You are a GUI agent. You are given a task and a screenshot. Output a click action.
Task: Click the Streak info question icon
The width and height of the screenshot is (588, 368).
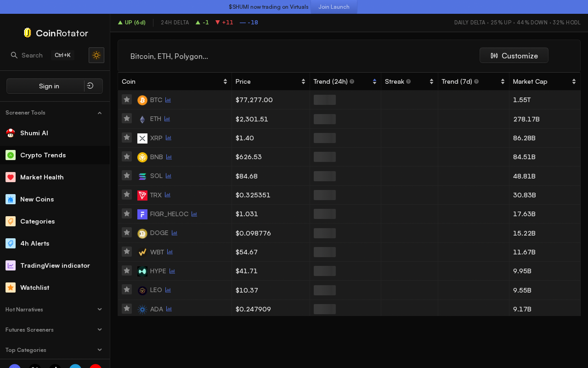click(x=408, y=81)
